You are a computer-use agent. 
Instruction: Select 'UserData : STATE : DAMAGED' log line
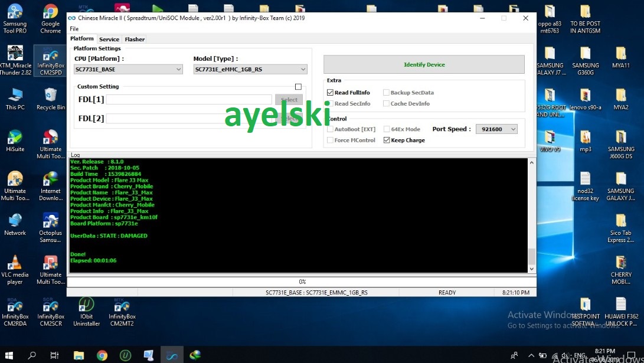click(109, 236)
